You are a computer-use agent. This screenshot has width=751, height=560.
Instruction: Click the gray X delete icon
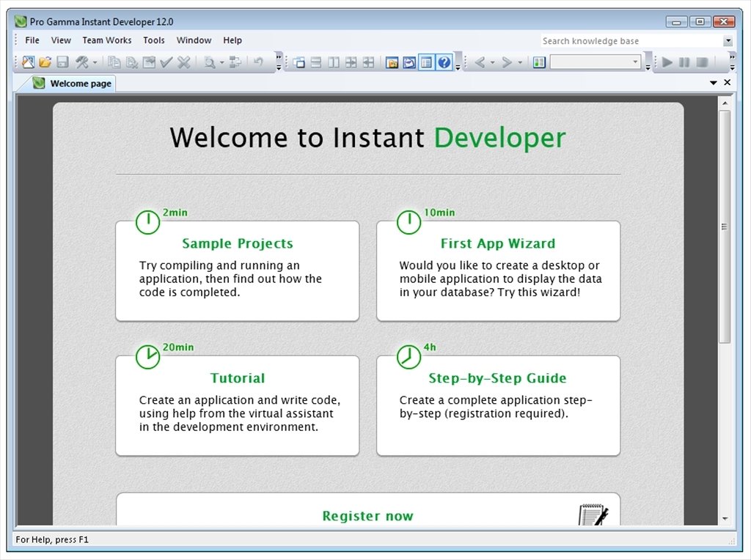184,62
